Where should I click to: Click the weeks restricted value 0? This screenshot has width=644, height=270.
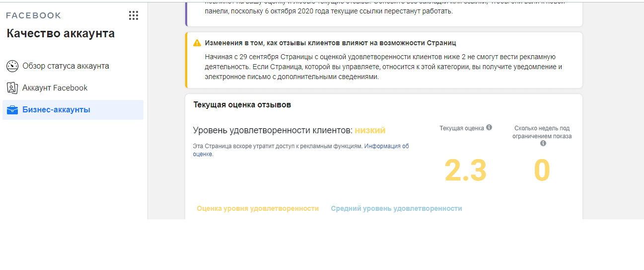pyautogui.click(x=542, y=170)
